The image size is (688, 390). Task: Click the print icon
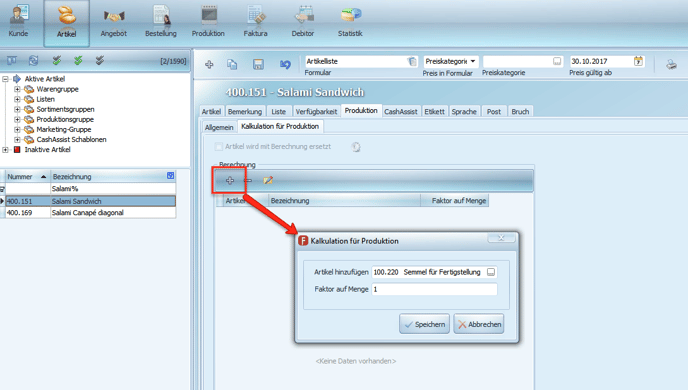671,64
